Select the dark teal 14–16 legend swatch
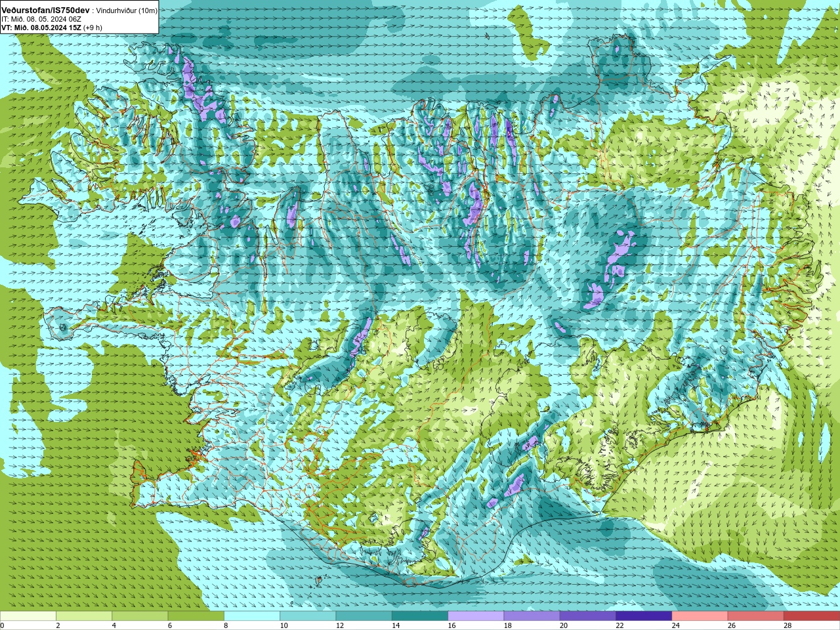 click(420, 616)
